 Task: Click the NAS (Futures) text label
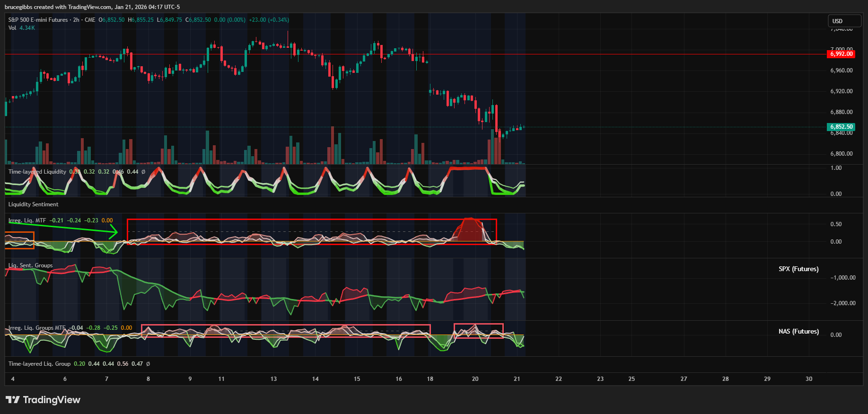[x=798, y=331]
